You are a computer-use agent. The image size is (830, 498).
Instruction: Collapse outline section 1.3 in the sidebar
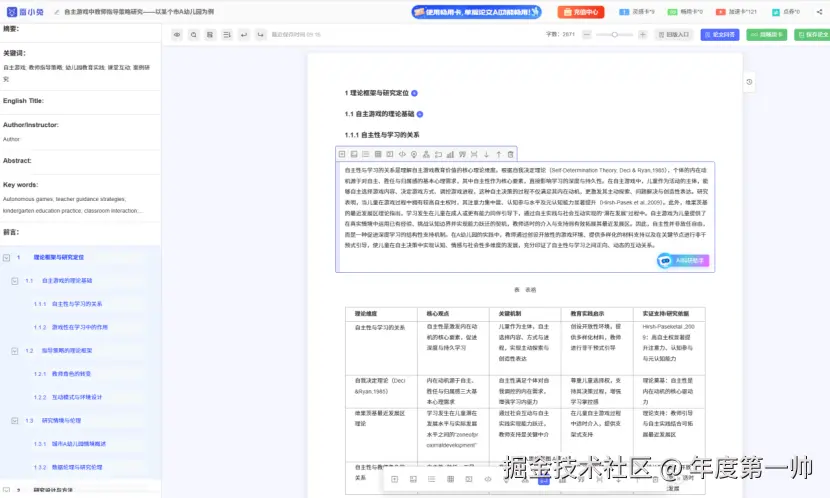(x=15, y=421)
